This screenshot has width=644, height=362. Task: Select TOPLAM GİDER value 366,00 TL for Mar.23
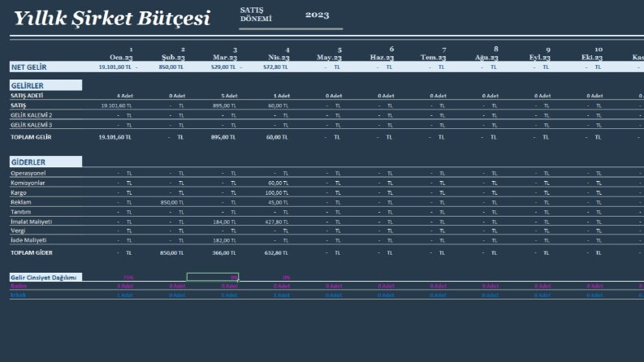(224, 252)
